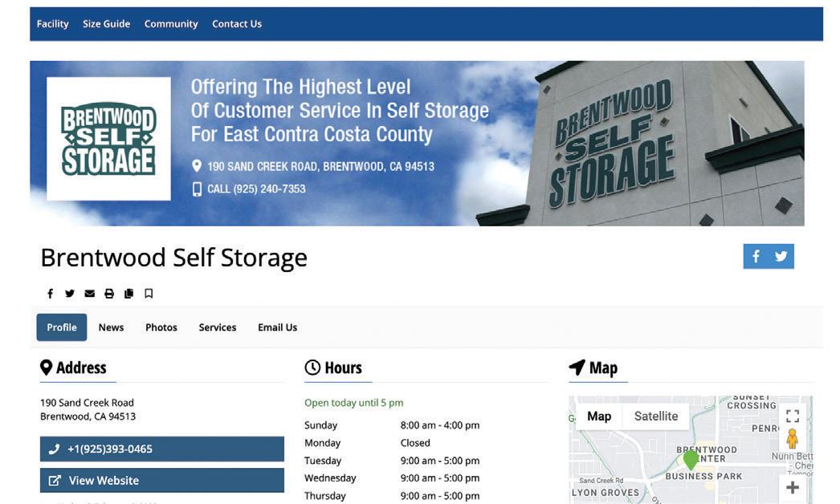Click the street address text 190 Sand Creek Road
The image size is (840, 504).
pos(87,403)
